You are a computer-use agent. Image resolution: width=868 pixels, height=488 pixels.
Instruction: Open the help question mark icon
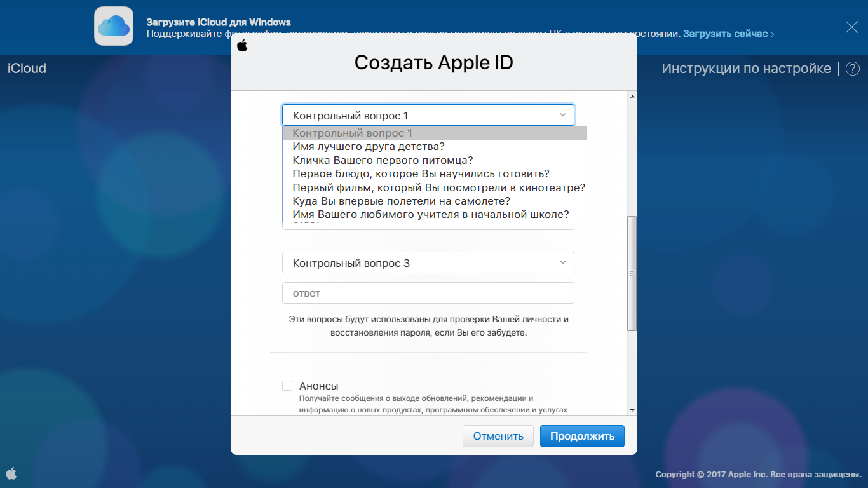point(853,69)
